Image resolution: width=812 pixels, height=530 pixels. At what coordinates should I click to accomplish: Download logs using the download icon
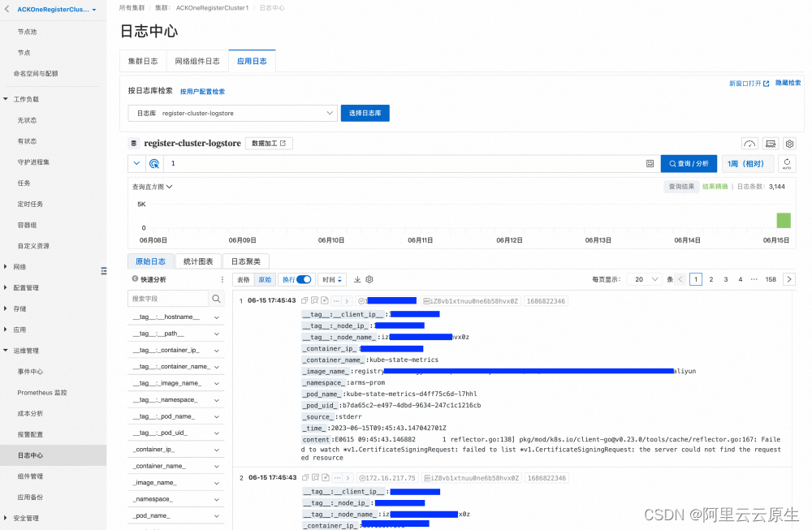tap(357, 279)
